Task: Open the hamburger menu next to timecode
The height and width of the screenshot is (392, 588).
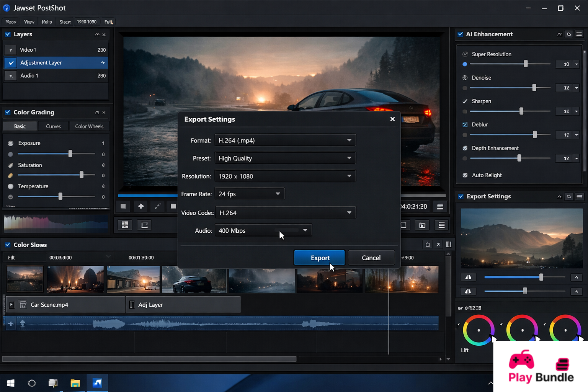Action: click(440, 207)
